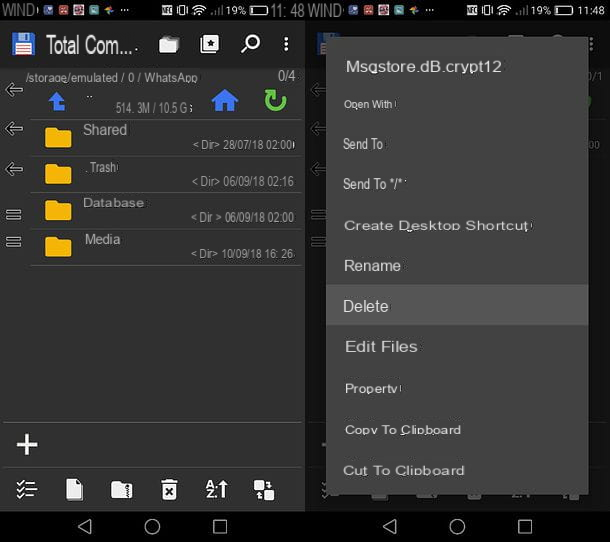The height and width of the screenshot is (542, 610).
Task: Open the bookmarks star icon
Action: click(x=210, y=44)
